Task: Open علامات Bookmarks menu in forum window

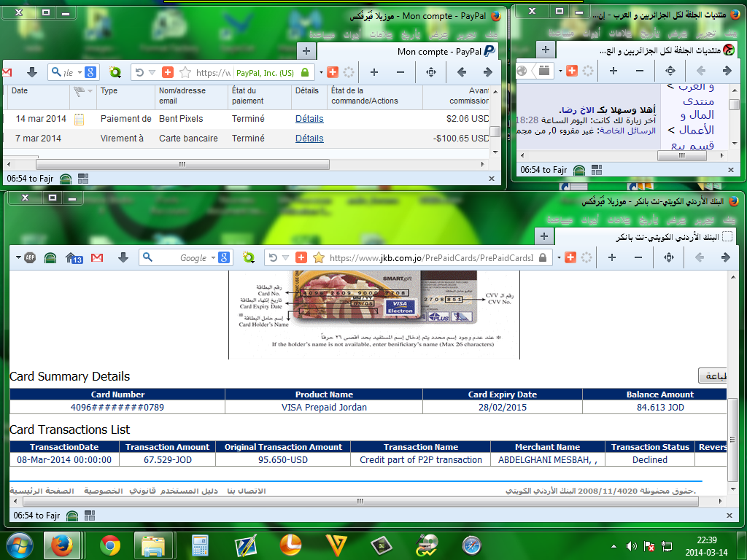Action: (x=620, y=33)
